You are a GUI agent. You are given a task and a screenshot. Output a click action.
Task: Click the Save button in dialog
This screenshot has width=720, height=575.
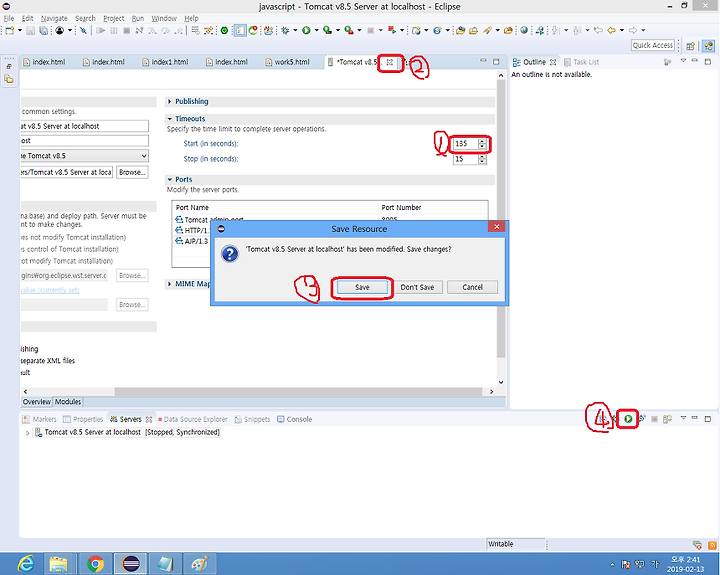point(362,287)
